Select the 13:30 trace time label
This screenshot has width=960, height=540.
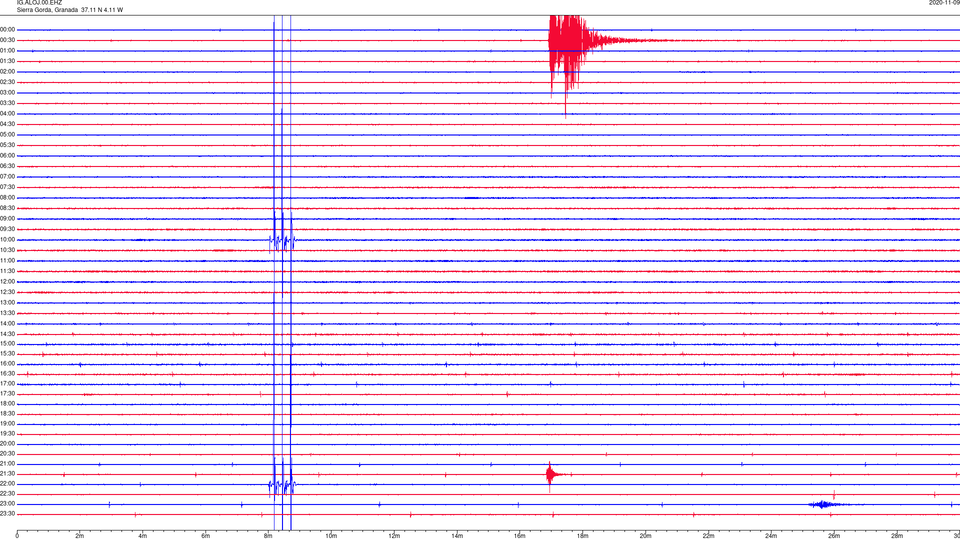point(8,313)
